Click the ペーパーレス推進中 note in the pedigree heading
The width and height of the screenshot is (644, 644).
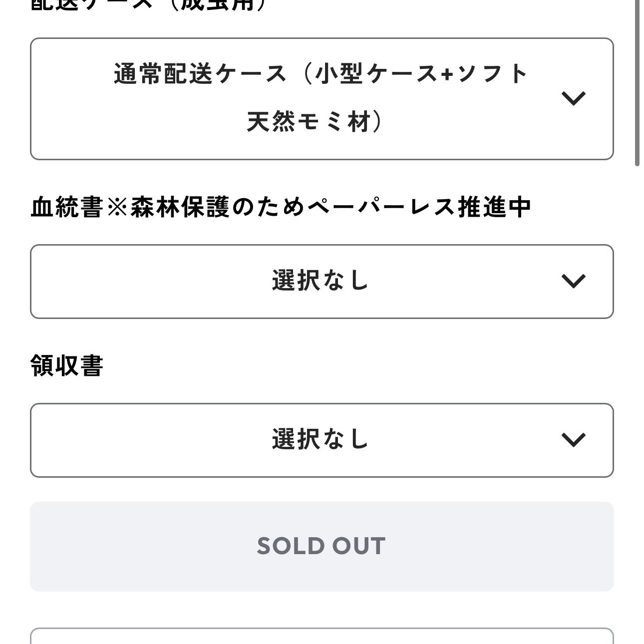tap(418, 207)
